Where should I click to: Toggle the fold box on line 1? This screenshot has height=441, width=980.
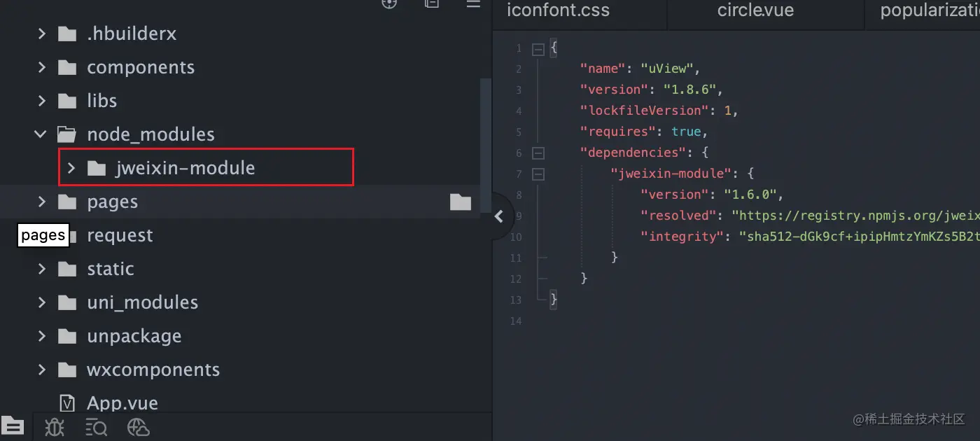[x=538, y=49]
